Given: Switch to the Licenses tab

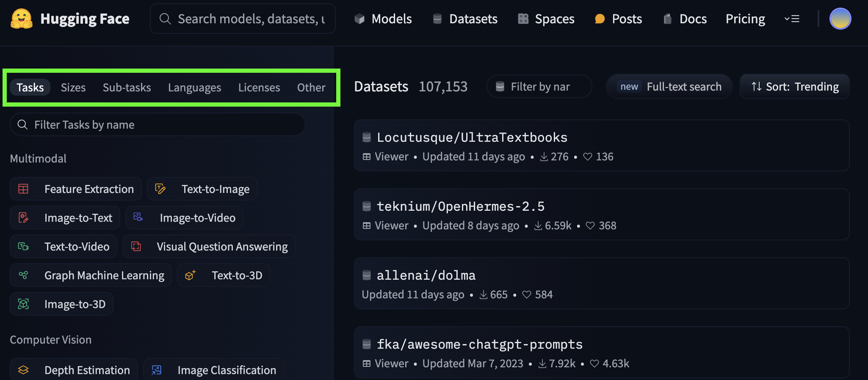Looking at the screenshot, I should pyautogui.click(x=259, y=87).
